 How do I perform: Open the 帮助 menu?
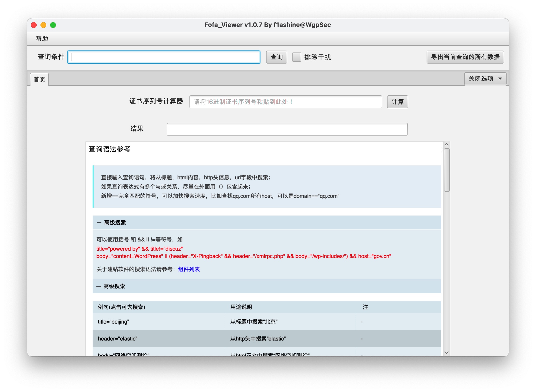click(42, 39)
